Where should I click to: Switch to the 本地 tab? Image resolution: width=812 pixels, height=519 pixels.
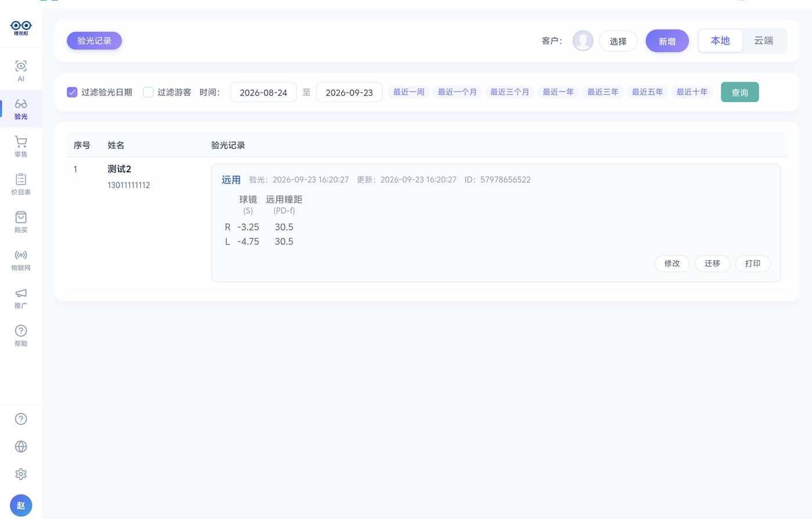720,41
